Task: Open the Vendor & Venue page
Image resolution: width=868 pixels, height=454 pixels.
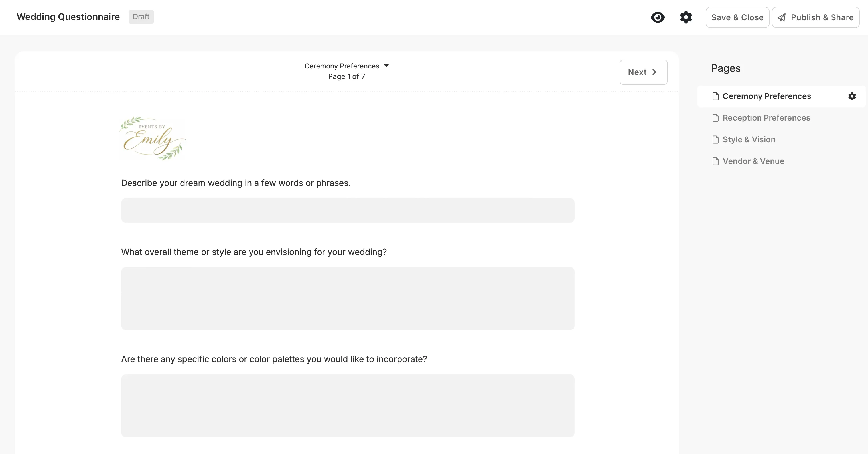Action: tap(753, 161)
